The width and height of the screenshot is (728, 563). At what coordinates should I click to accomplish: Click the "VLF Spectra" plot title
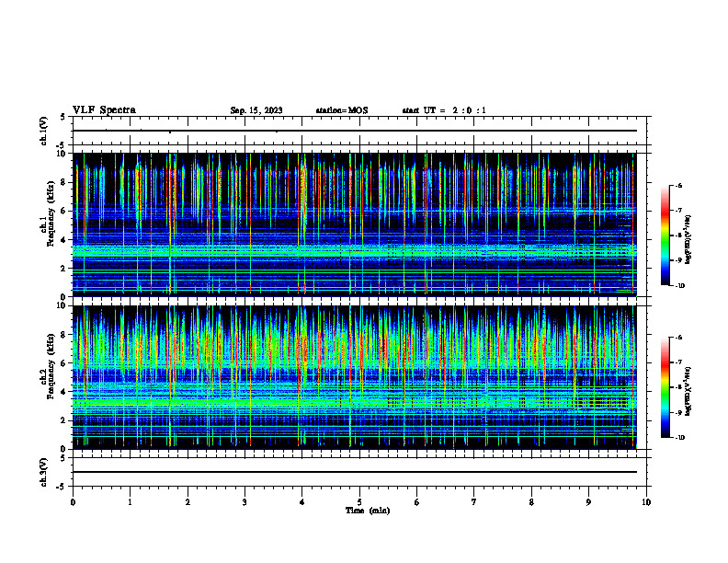coord(104,110)
